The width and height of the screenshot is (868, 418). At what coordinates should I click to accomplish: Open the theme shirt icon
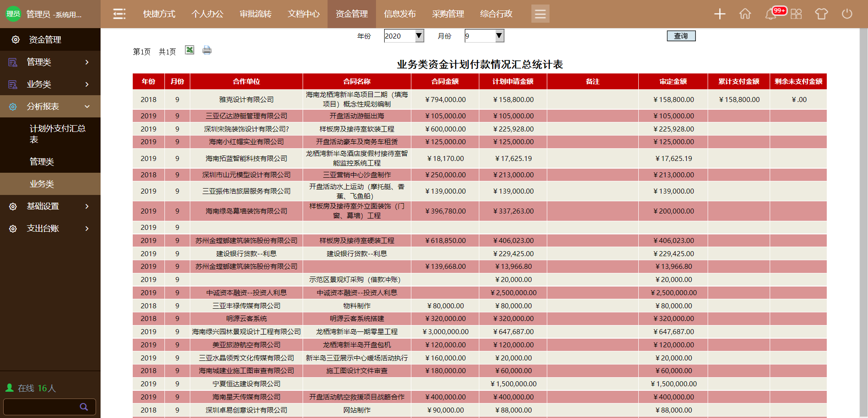coord(821,14)
